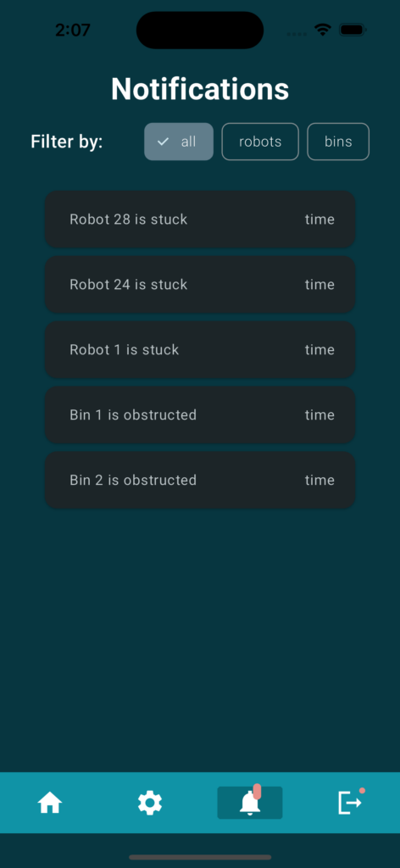Click the checkmark inside the all chip
The height and width of the screenshot is (868, 400).
coord(163,142)
